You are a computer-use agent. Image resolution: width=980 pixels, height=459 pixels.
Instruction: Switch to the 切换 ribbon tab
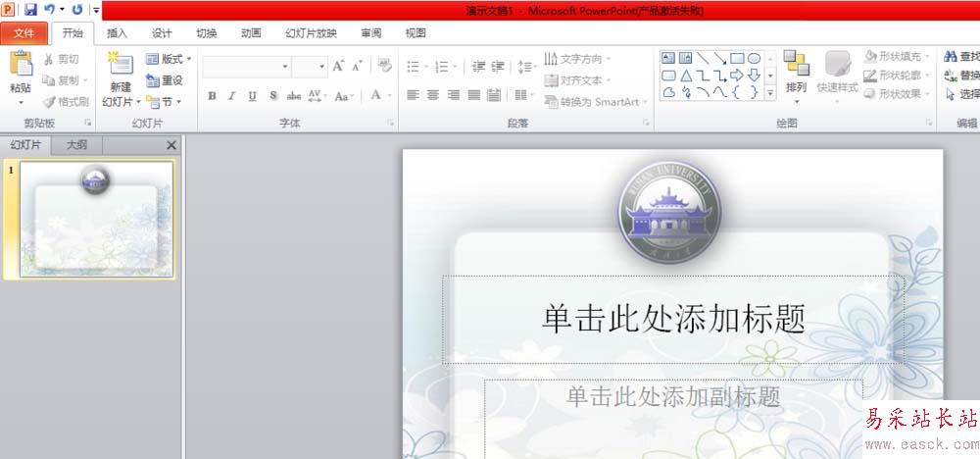(x=206, y=33)
